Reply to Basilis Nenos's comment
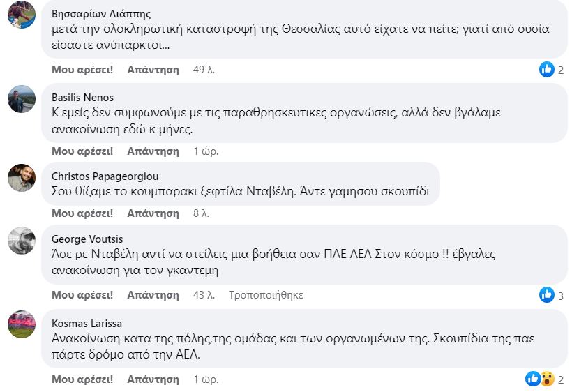Image resolution: width=579 pixels, height=392 pixels. click(153, 151)
